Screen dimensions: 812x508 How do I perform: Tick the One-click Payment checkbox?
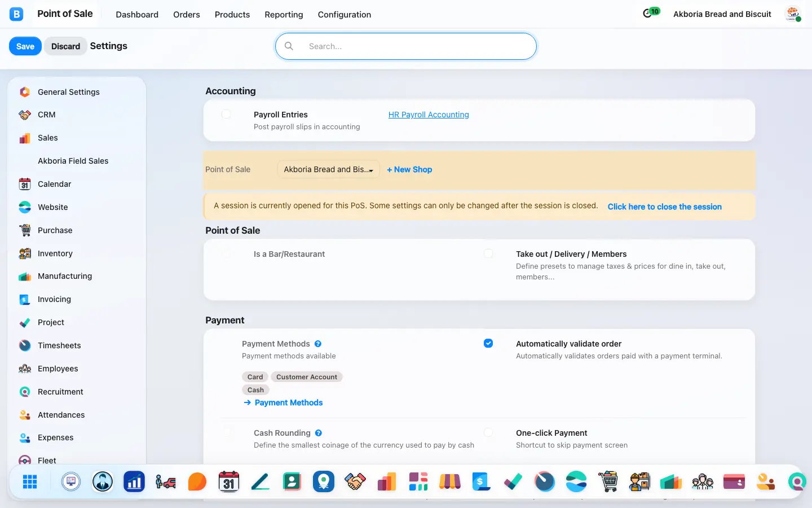tap(488, 432)
